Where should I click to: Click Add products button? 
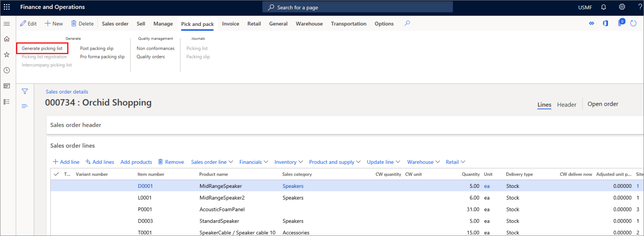point(136,162)
